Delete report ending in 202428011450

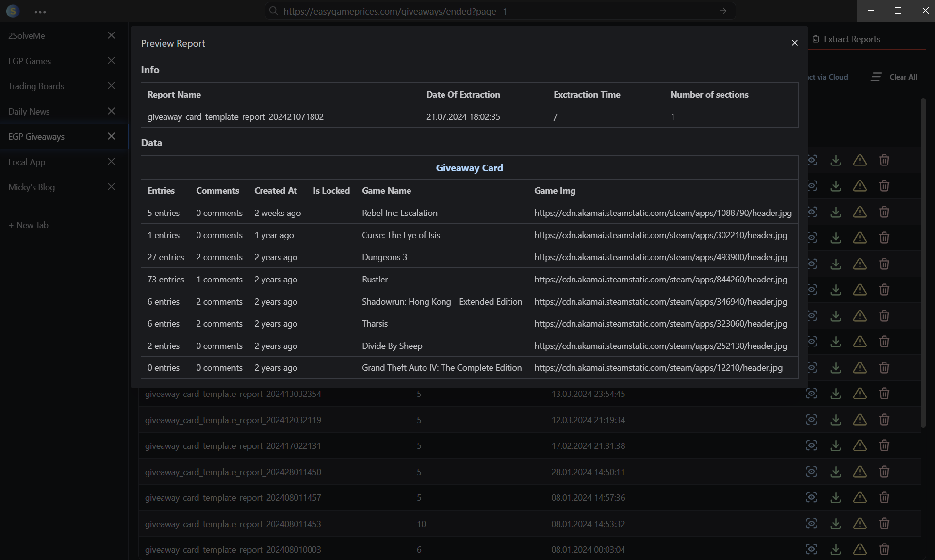(884, 472)
